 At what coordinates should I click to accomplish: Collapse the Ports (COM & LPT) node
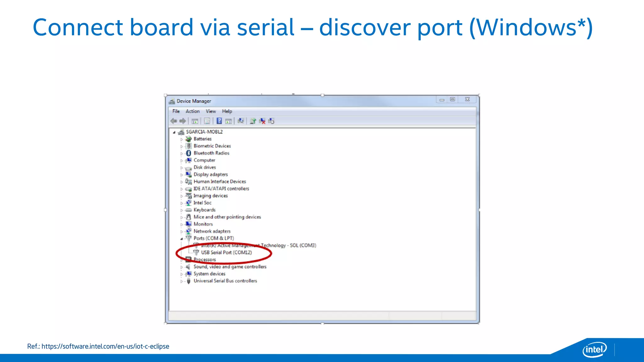(x=181, y=239)
